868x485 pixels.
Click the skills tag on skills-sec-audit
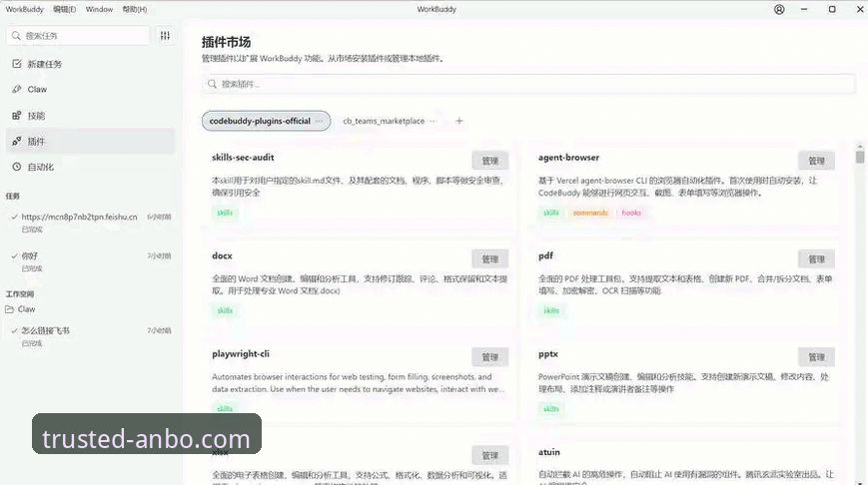point(225,213)
